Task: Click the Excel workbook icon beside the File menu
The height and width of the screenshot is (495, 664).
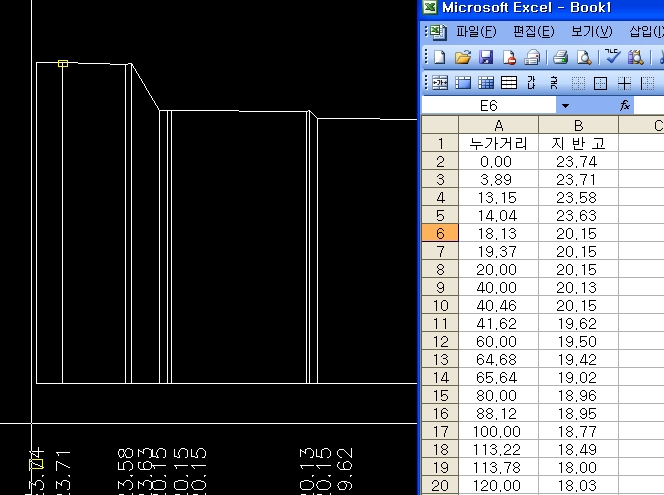Action: pos(438,32)
